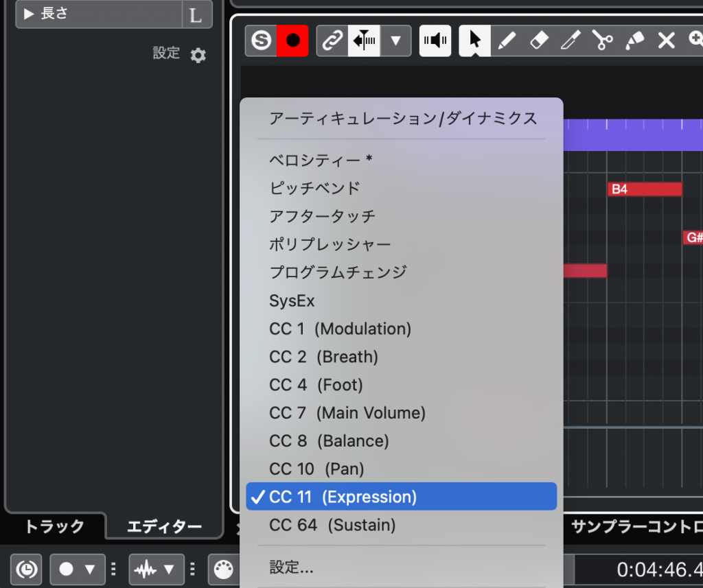Choose CC 1 (Modulation) from the menu

[340, 329]
